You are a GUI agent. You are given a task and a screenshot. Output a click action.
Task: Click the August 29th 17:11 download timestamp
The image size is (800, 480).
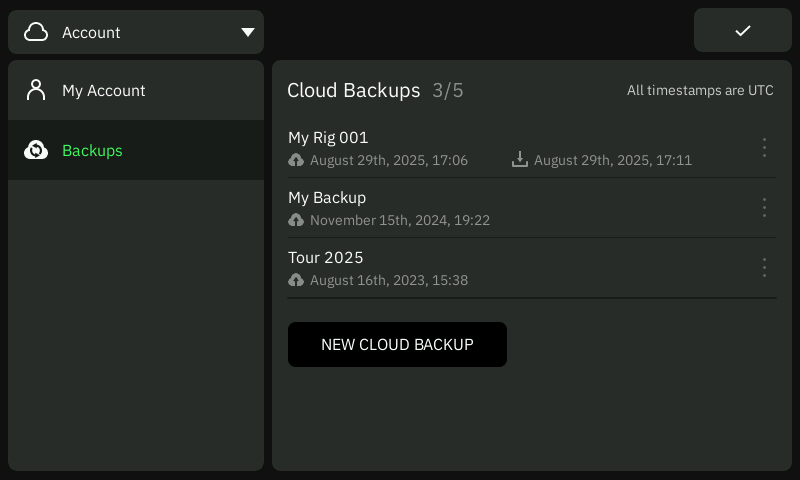coord(612,160)
